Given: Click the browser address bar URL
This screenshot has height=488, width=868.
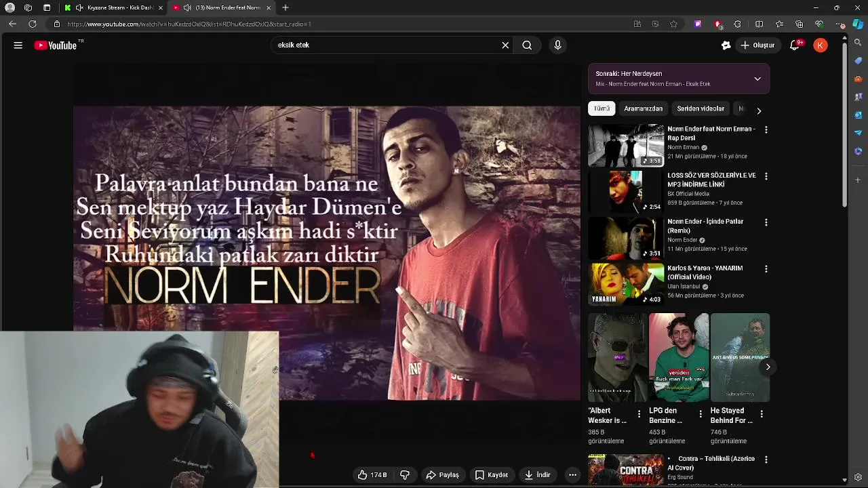Looking at the screenshot, I should tap(189, 24).
